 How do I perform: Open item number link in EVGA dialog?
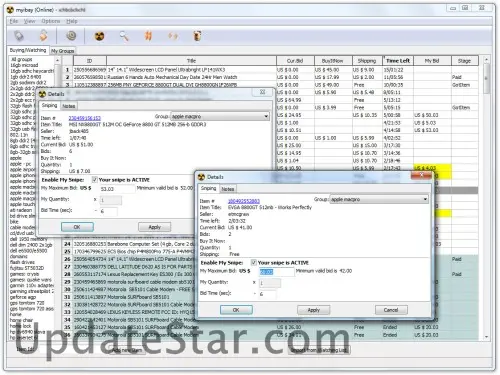244,201
